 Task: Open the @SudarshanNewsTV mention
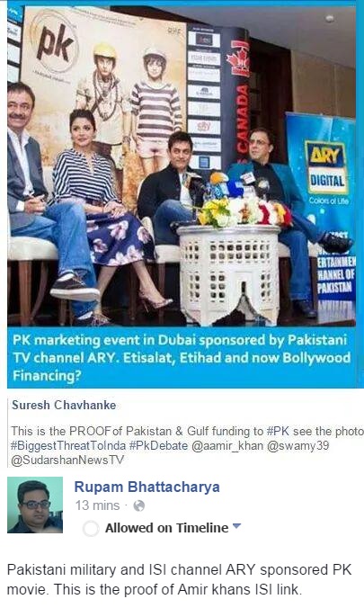click(x=67, y=460)
